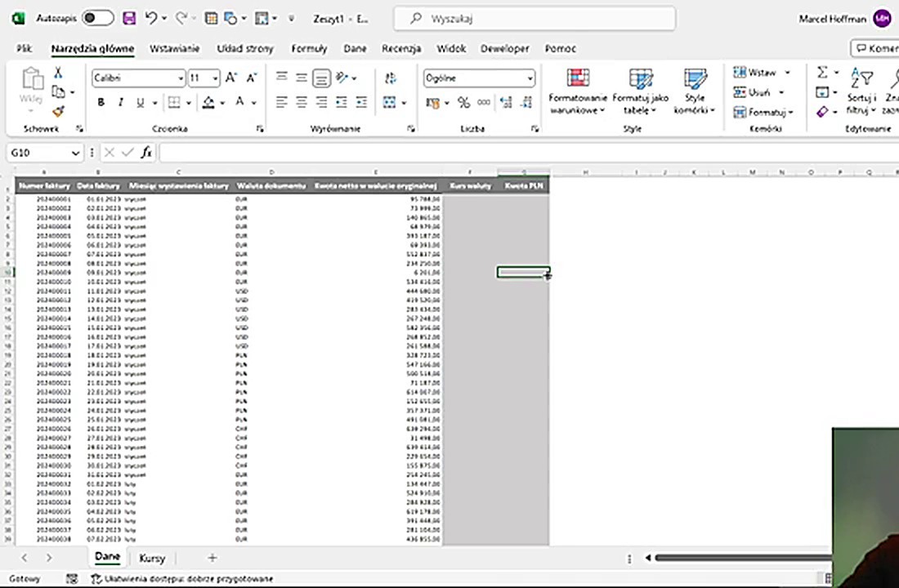899x588 pixels.
Task: Toggle the Autozapis (AutoSave) switch
Action: point(97,18)
